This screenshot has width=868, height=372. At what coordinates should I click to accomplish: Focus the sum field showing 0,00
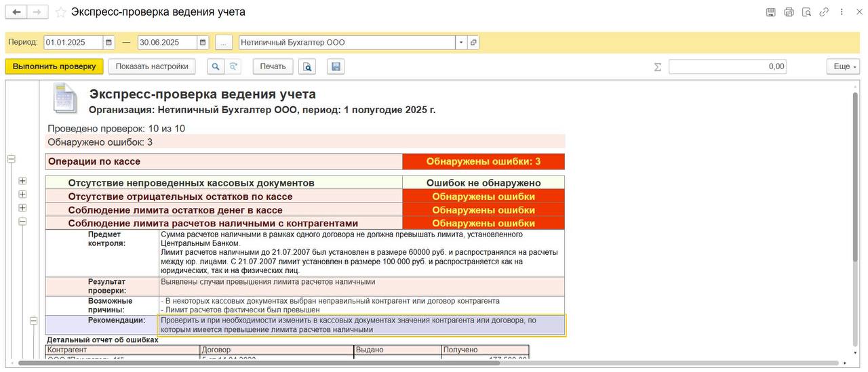coord(728,66)
